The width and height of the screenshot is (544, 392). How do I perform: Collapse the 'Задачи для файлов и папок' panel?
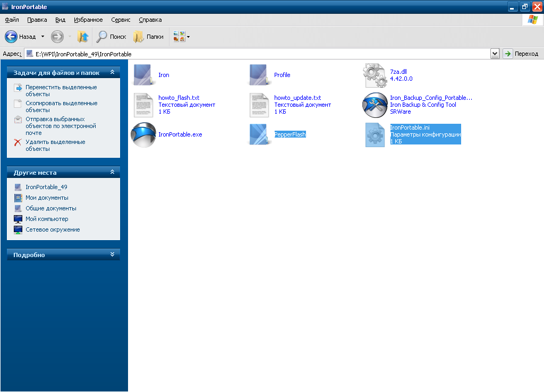112,72
